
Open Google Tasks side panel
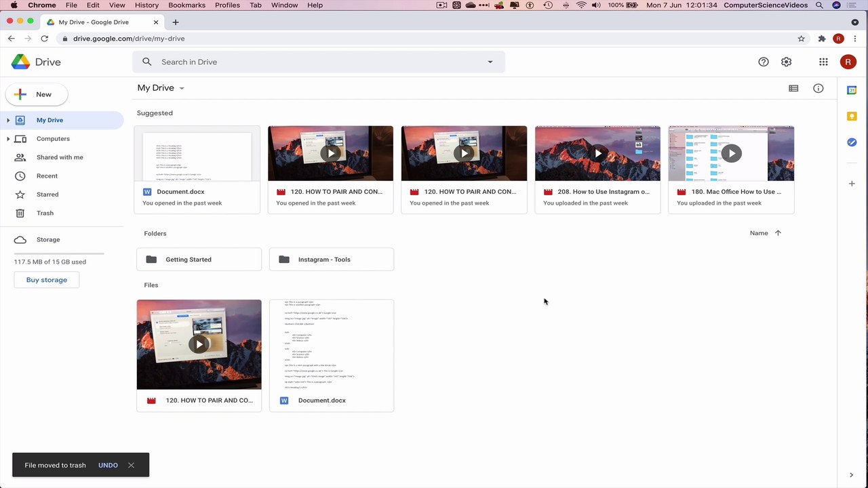pyautogui.click(x=852, y=142)
